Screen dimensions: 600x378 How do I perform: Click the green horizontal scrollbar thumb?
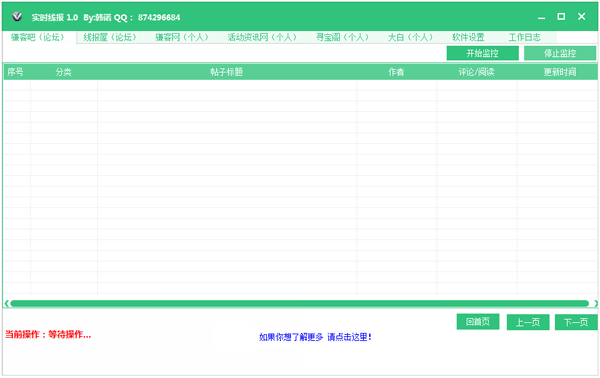[299, 303]
